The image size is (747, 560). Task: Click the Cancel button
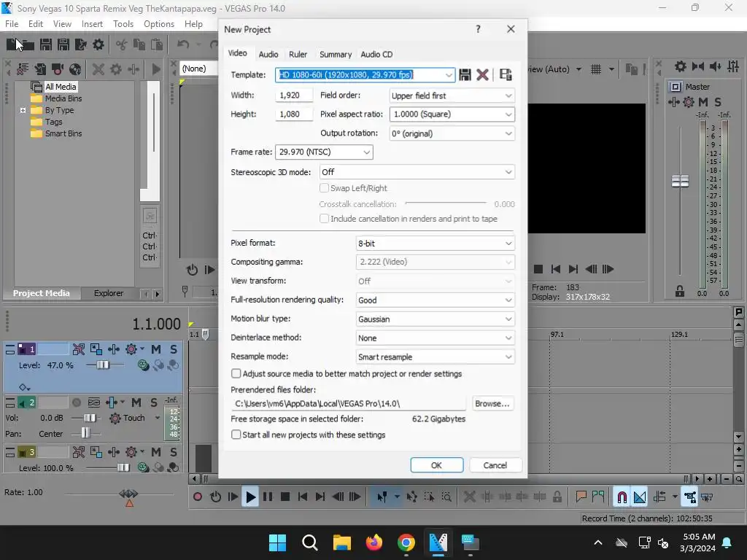click(x=495, y=465)
